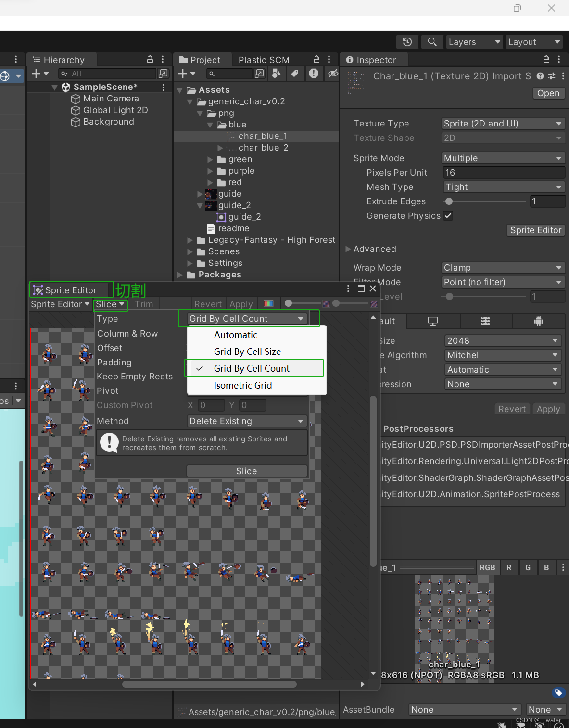Screen dimensions: 569x728
Task: Open Sprite Editor mode dropdown
Action: coord(60,304)
